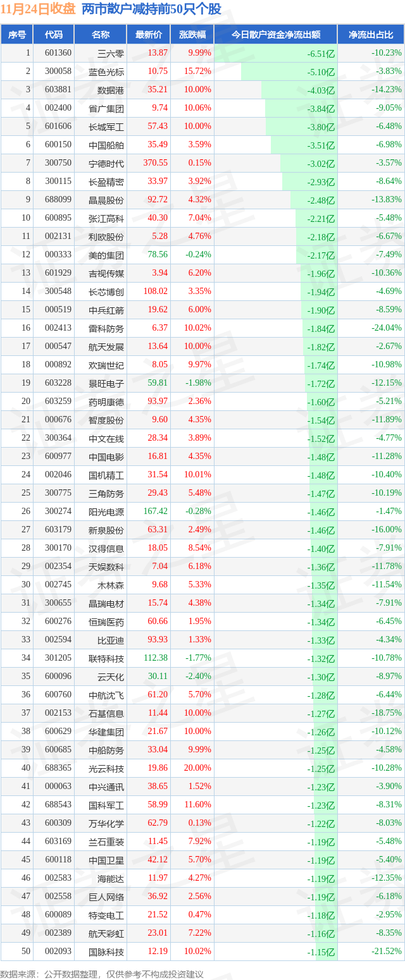Image resolution: width=405 pixels, height=980 pixels.
Task: Select 张江高科 change 7.04%
Action: click(x=199, y=218)
